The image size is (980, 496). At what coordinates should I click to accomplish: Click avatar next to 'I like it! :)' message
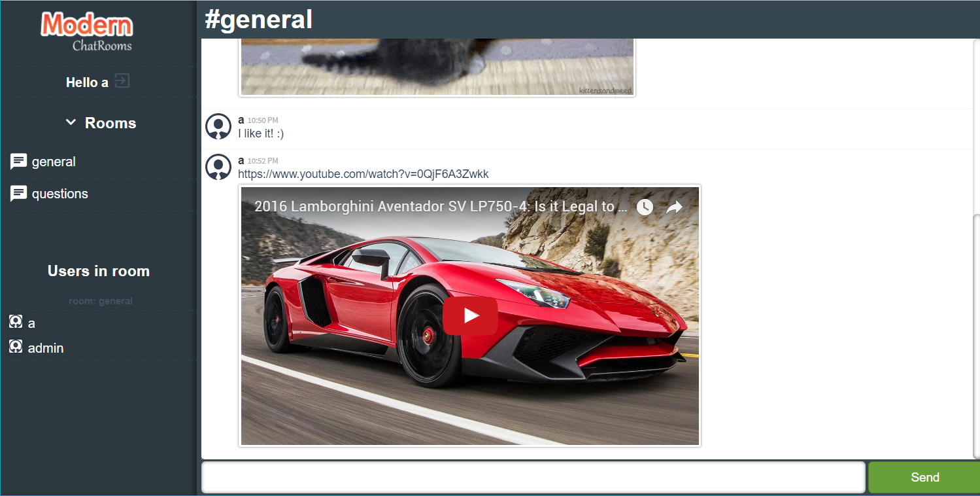(x=218, y=126)
